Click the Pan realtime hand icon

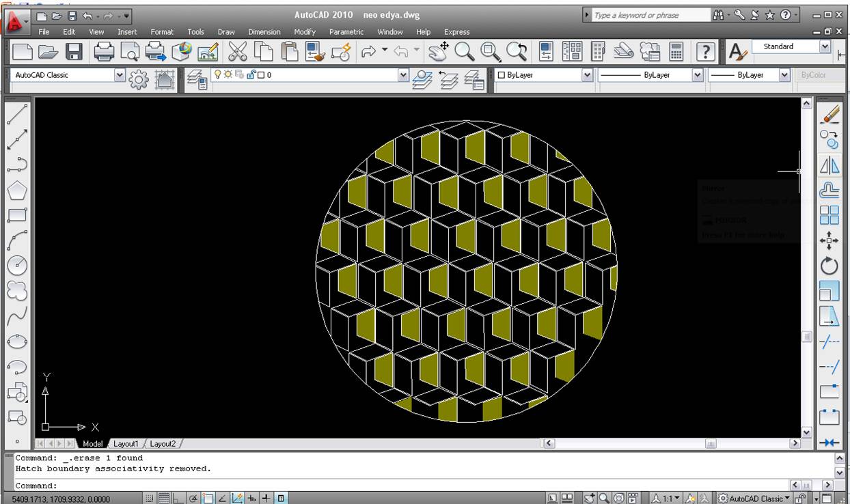(439, 52)
